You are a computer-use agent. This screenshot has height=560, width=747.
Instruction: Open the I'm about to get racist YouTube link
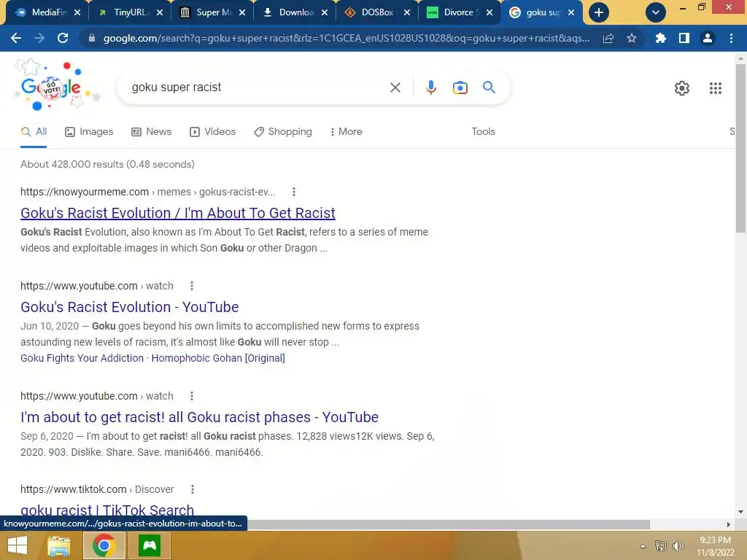[199, 416]
